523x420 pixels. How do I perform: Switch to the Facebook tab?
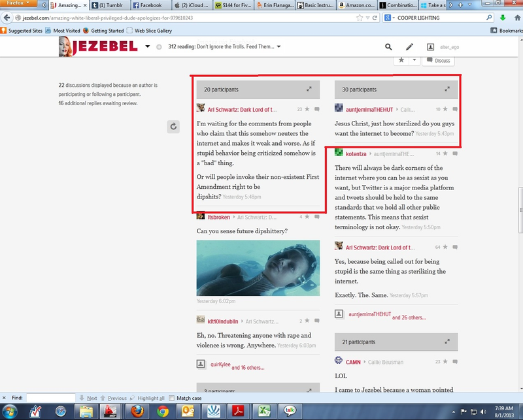[x=151, y=5]
